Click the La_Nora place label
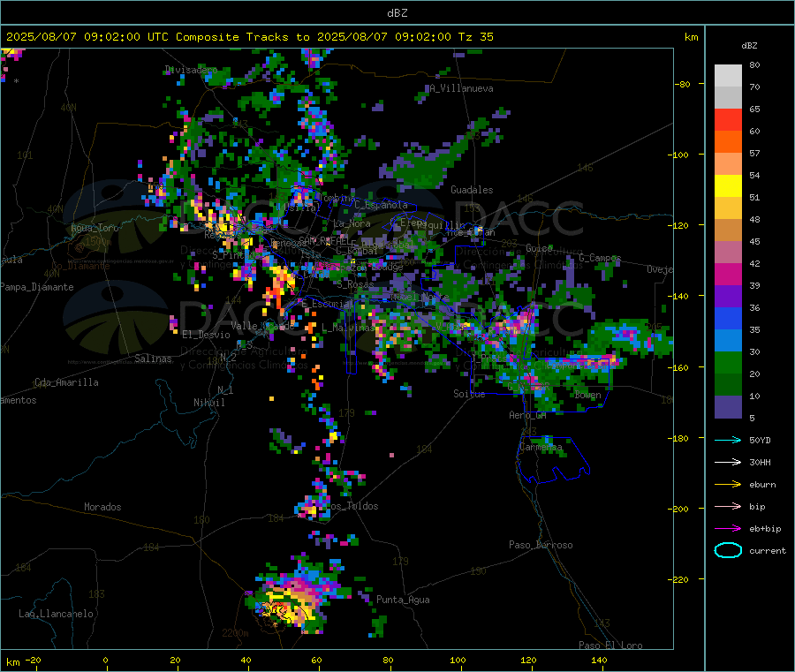 point(352,223)
